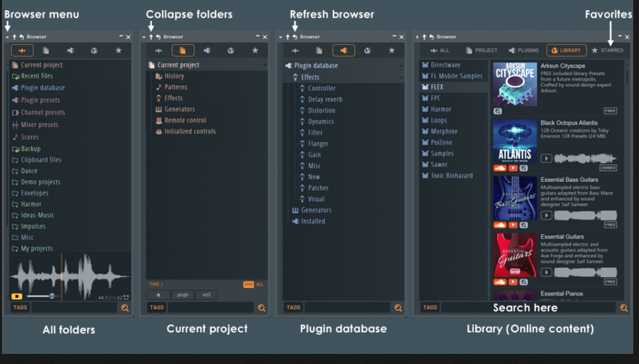Click Collapse folders arrow in Library panel header
This screenshot has width=639, height=364.
425,37
